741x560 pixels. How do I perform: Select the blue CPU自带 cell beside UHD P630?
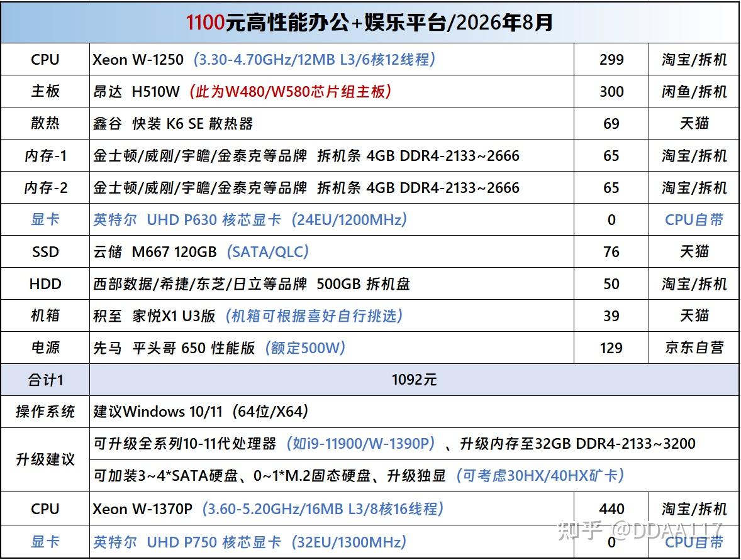click(694, 219)
